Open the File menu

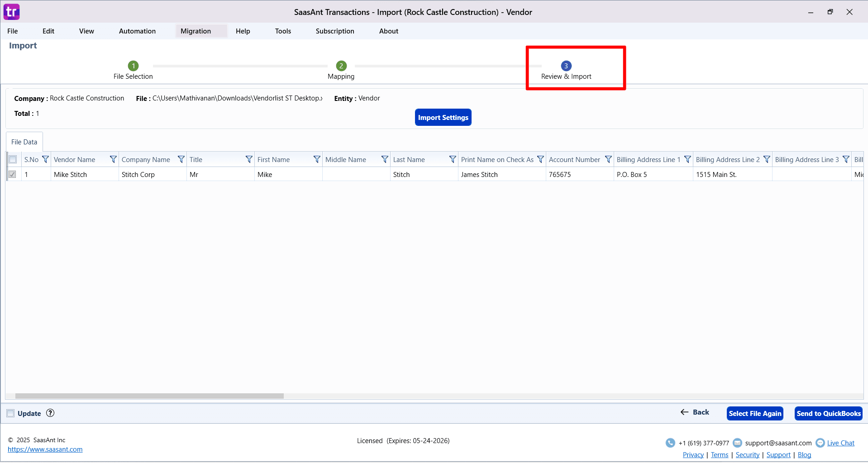point(13,31)
